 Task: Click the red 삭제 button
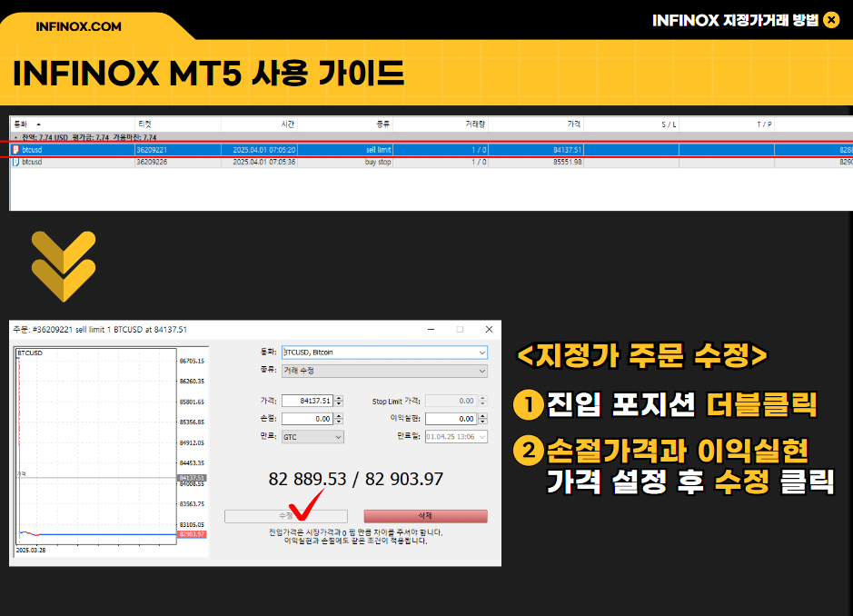pyautogui.click(x=425, y=516)
